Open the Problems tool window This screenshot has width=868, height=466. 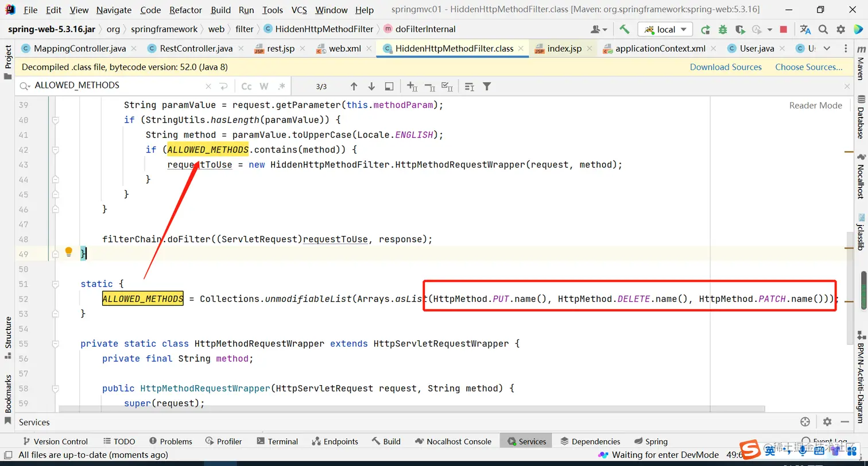tap(170, 441)
